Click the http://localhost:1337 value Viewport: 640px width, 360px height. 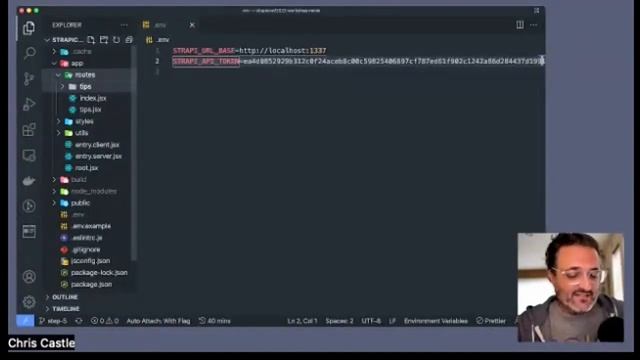(x=283, y=51)
